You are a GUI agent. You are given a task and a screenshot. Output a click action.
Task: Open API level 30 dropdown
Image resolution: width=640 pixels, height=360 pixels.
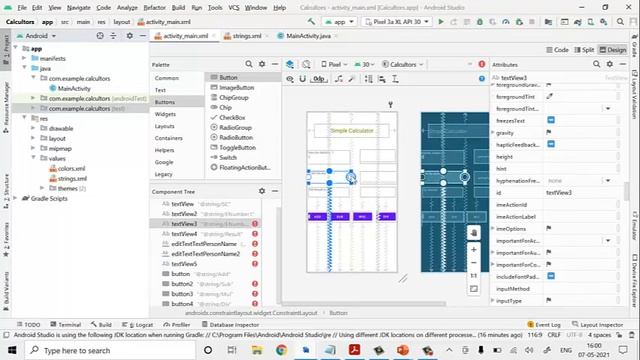365,64
